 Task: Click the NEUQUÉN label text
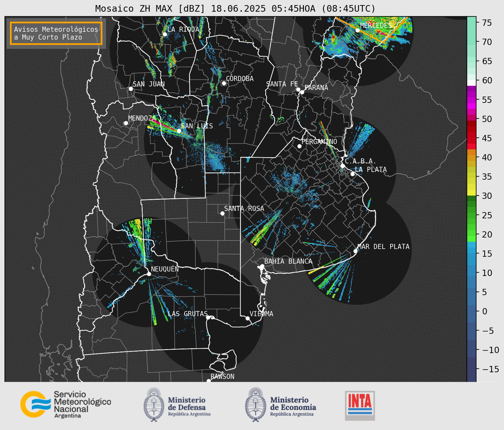pyautogui.click(x=165, y=269)
